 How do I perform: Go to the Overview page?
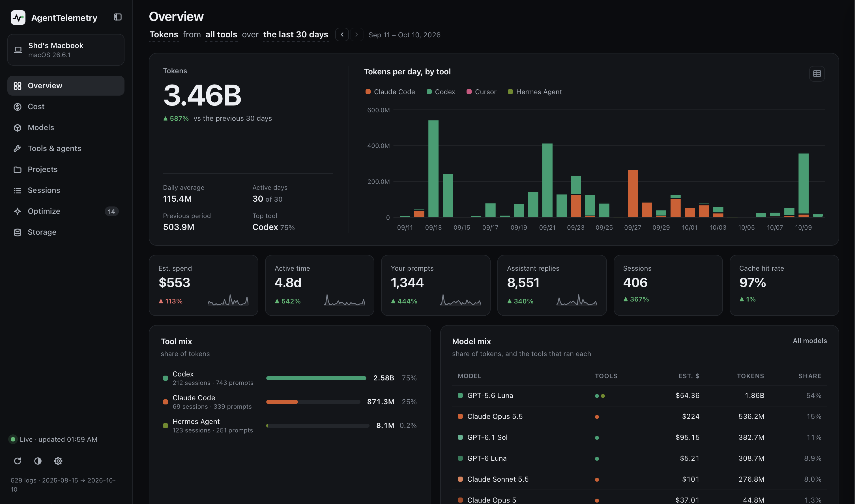tap(66, 86)
